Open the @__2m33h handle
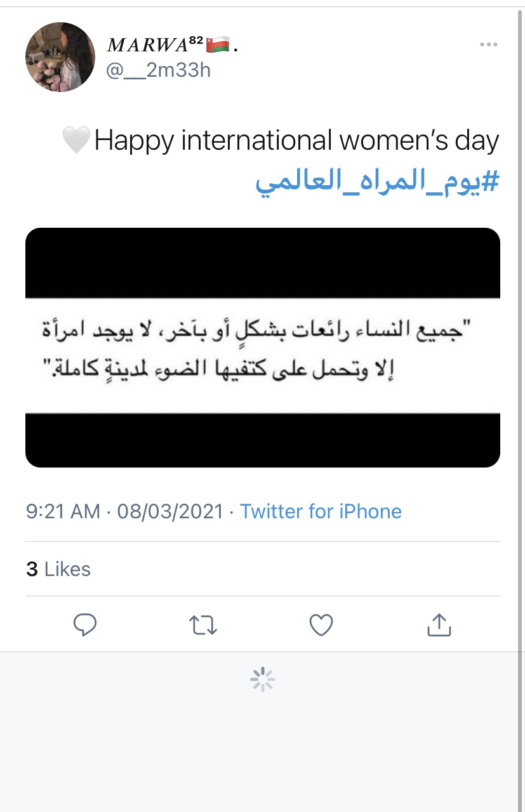 coord(158,69)
